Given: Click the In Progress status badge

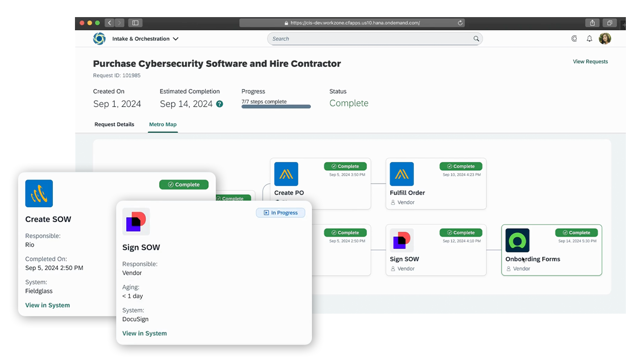Looking at the screenshot, I should (x=280, y=213).
